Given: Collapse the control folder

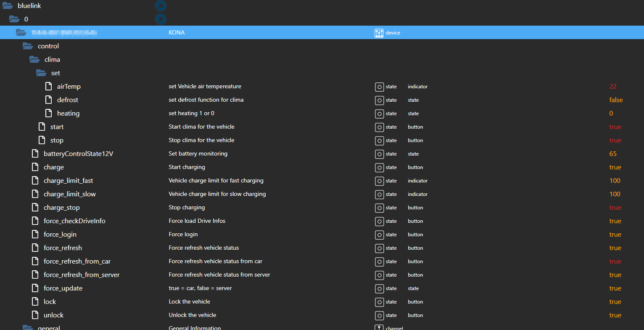Looking at the screenshot, I should 28,46.
